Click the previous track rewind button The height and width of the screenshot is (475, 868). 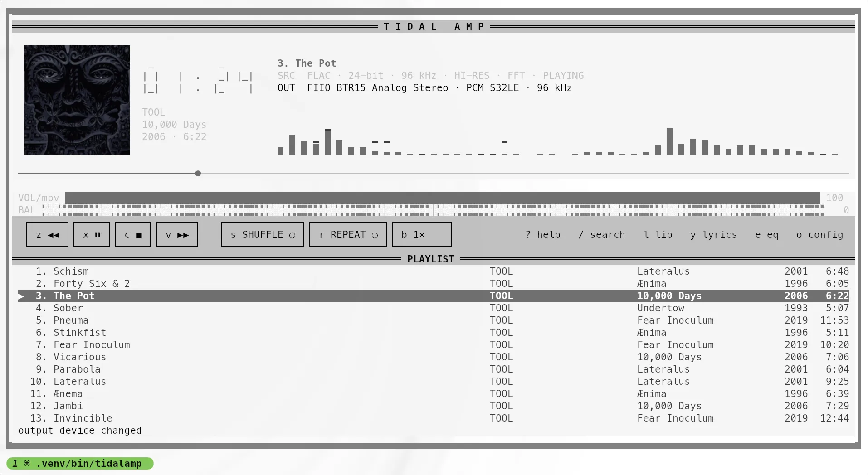(x=47, y=234)
